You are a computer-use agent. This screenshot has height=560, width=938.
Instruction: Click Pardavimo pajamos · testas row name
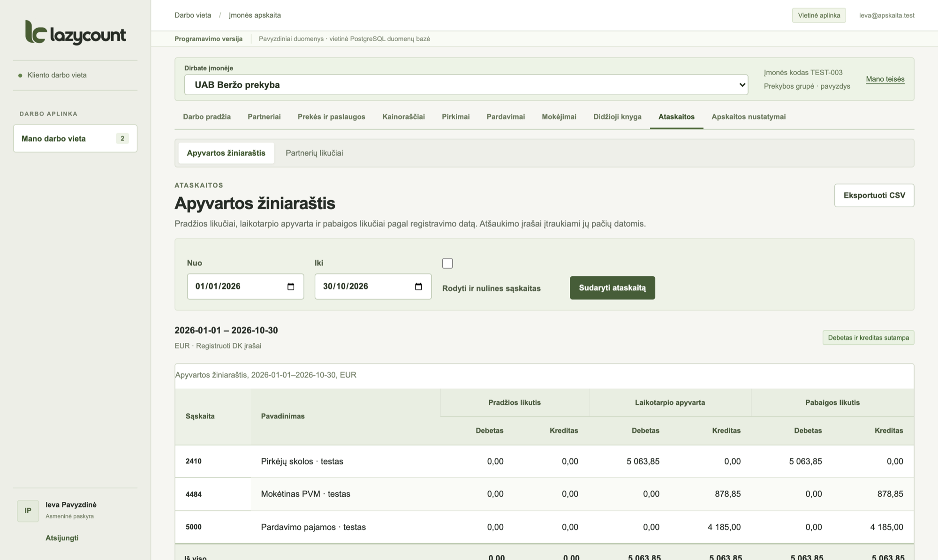point(313,527)
